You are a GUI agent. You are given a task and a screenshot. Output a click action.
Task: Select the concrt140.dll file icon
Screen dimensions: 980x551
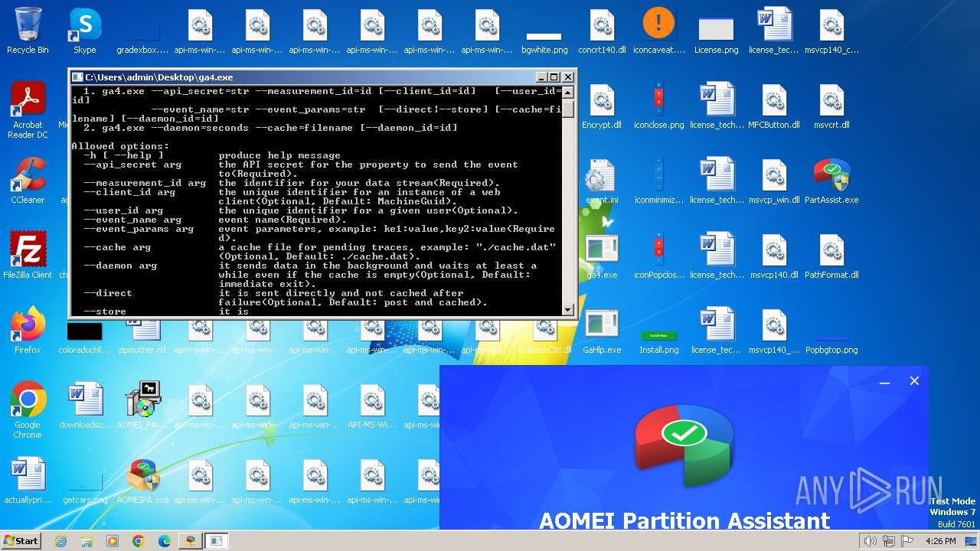click(x=602, y=31)
